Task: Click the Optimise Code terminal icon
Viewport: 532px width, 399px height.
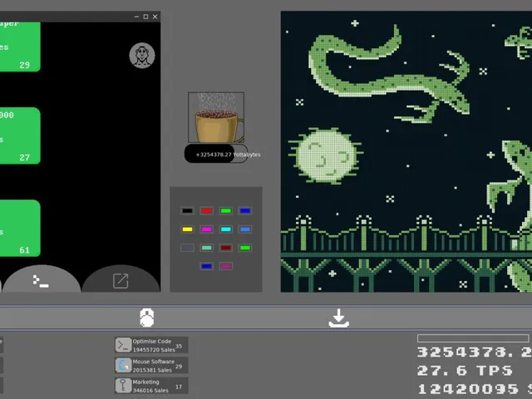Action: pos(123,346)
